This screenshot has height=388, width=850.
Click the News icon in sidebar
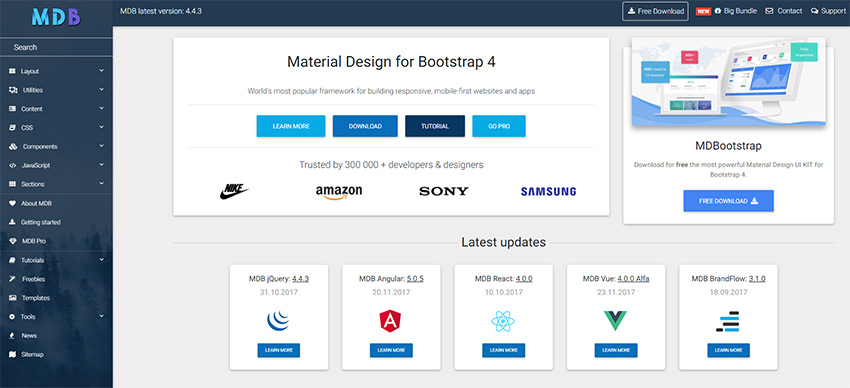12,335
